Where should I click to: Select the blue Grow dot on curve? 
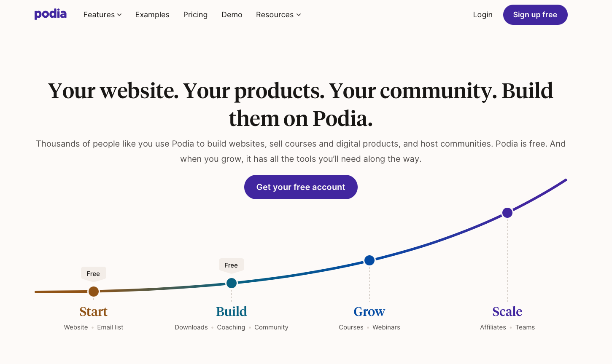click(369, 260)
